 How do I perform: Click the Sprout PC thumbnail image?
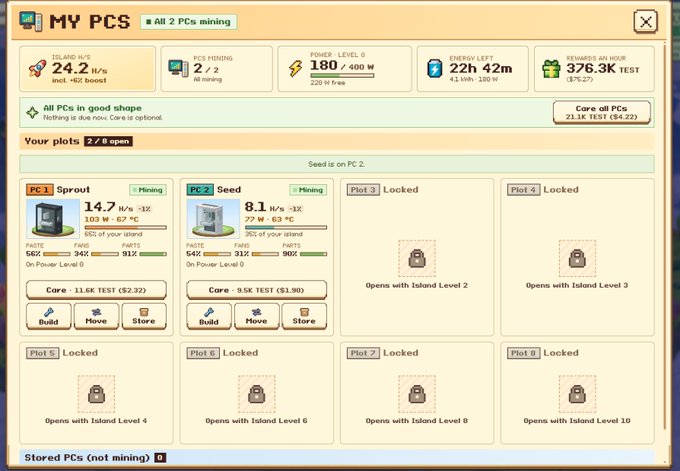coord(53,219)
